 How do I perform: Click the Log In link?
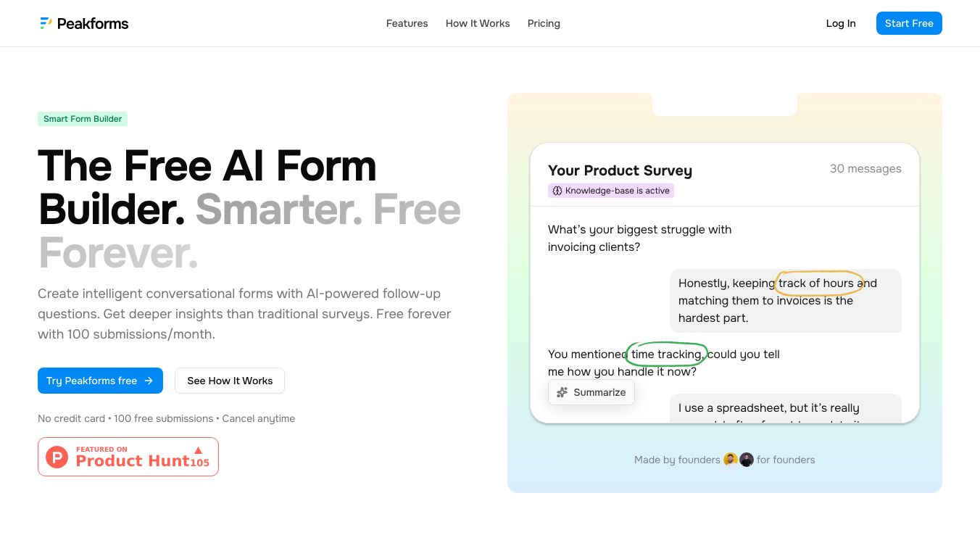[x=841, y=23]
